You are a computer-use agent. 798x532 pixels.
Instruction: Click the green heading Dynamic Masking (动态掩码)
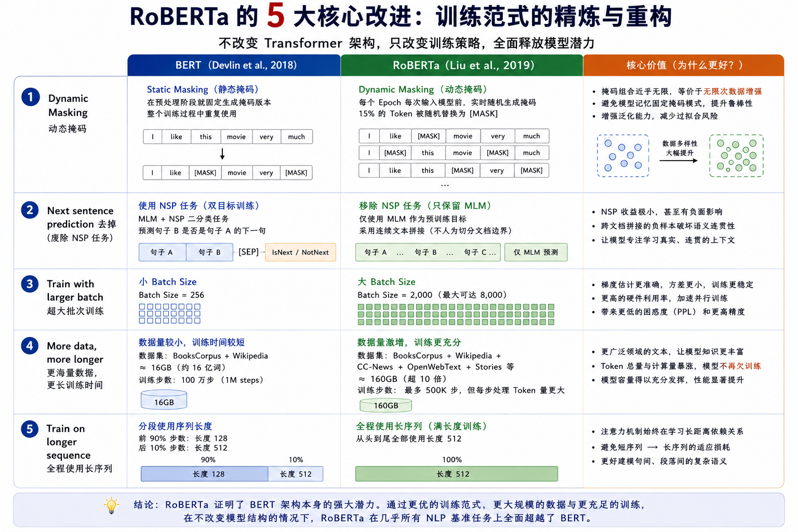pos(423,89)
